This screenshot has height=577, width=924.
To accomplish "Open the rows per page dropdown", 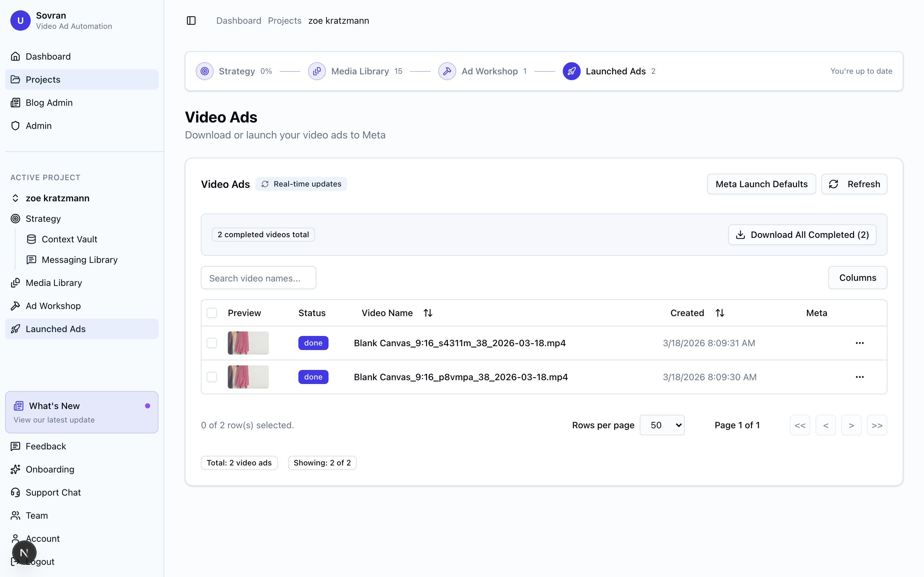I will 662,425.
